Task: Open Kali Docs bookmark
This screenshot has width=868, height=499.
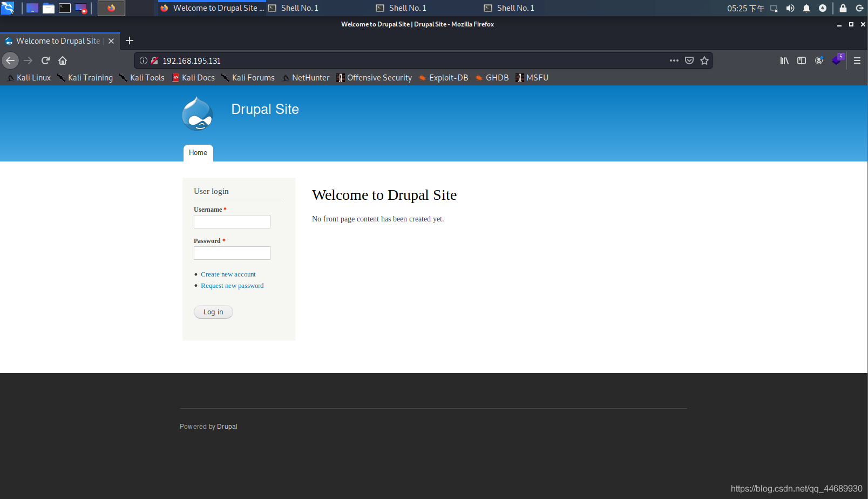Action: click(x=193, y=78)
